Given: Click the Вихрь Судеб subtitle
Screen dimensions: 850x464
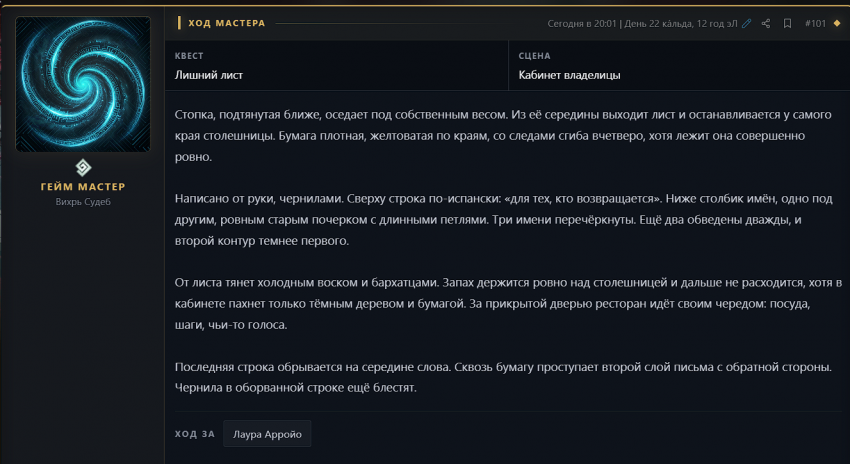Looking at the screenshot, I should (x=83, y=202).
